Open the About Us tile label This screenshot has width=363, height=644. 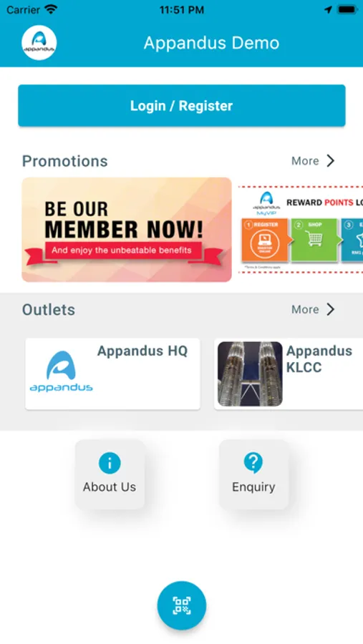coord(110,487)
